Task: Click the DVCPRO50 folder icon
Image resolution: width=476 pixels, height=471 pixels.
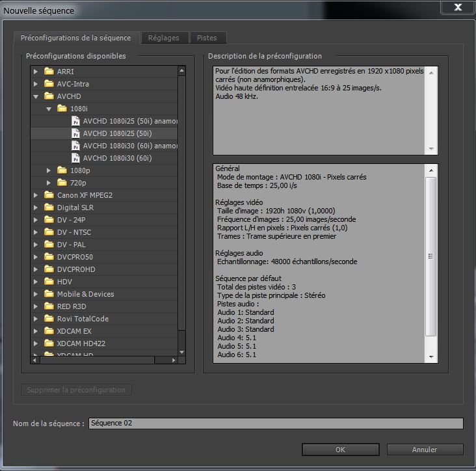Action: [49, 257]
